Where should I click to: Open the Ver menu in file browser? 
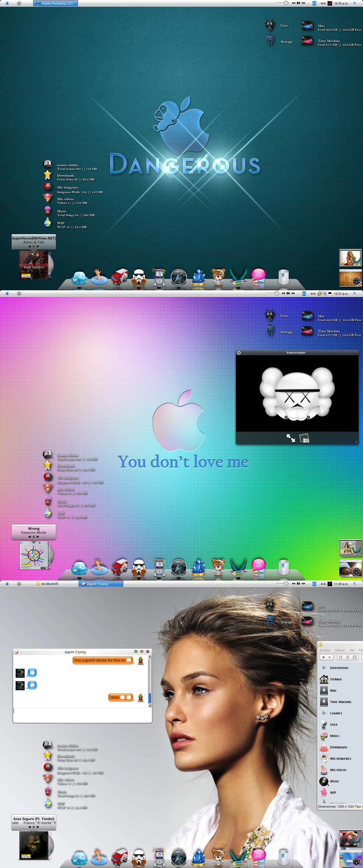[352, 650]
